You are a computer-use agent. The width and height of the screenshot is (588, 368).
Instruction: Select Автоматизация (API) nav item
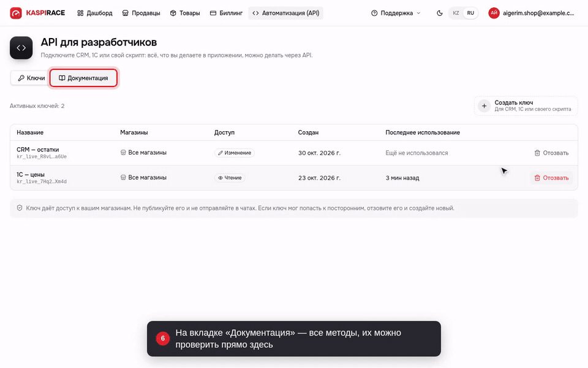point(286,13)
